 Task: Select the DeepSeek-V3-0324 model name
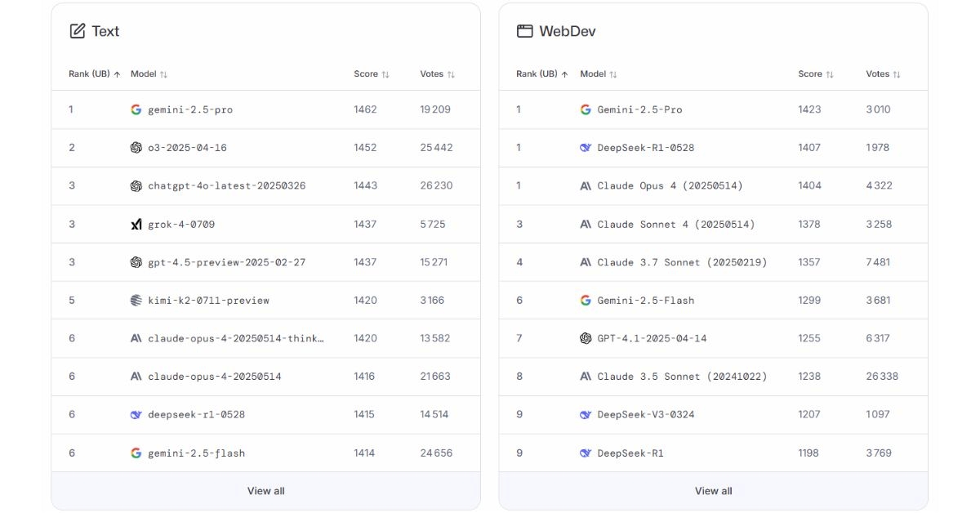646,414
